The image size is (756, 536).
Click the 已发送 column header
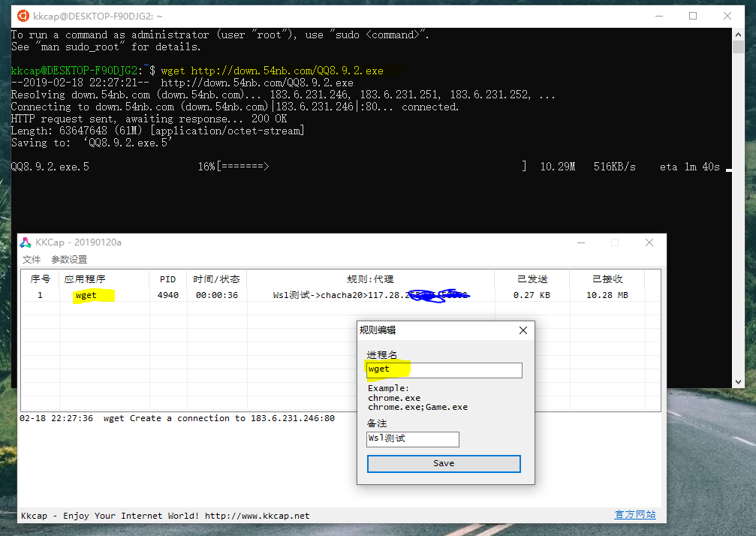point(532,279)
